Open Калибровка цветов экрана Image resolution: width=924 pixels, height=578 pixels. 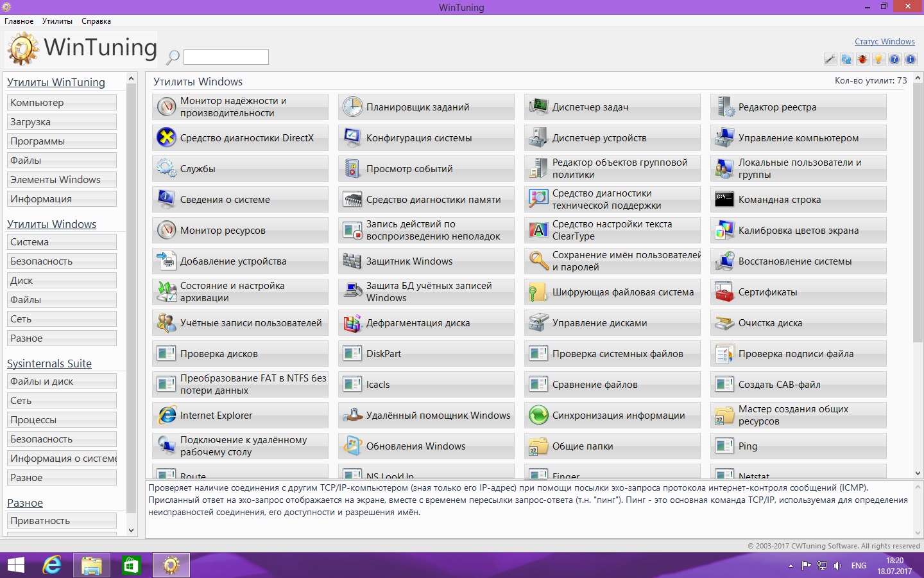pos(798,230)
